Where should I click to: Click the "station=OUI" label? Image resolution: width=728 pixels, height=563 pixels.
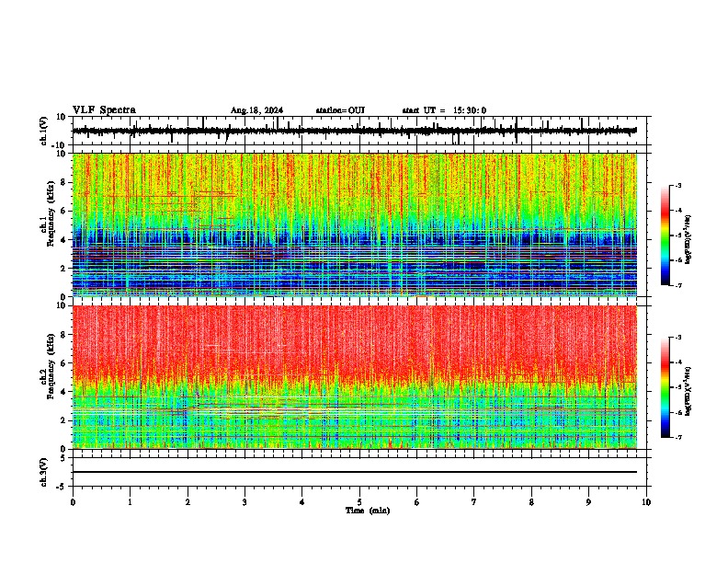pos(340,110)
